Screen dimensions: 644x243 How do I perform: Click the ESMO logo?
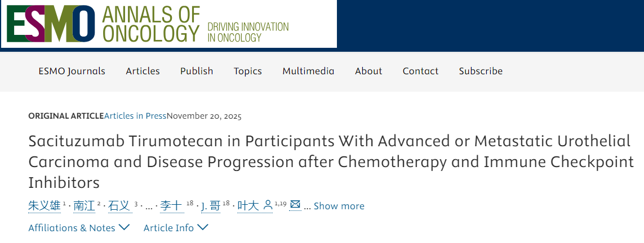[x=51, y=23]
